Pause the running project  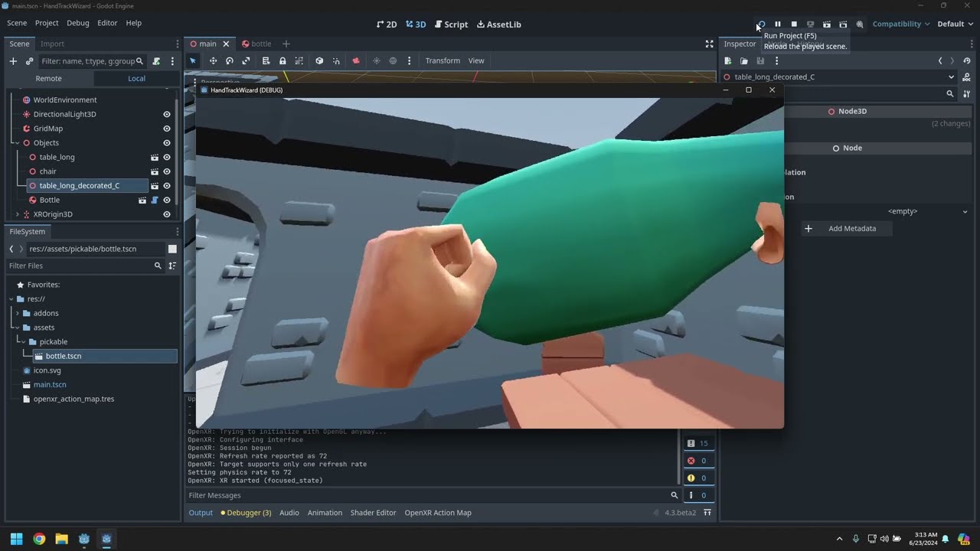click(777, 24)
